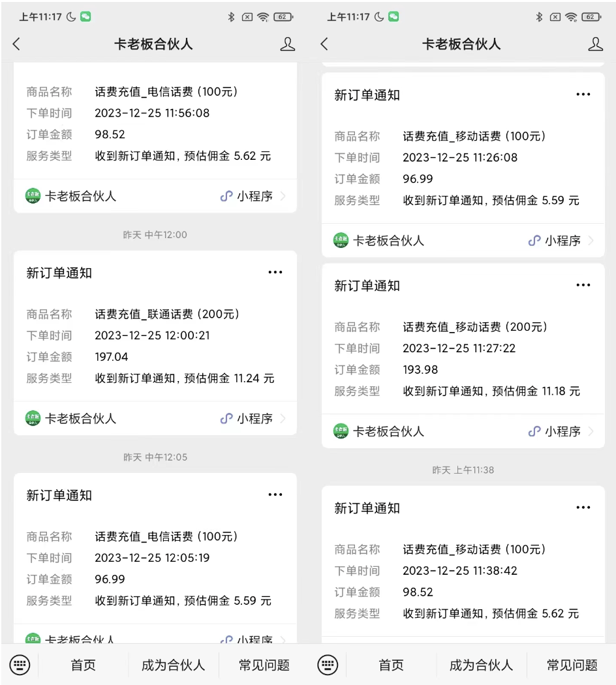Open more options on the 联通话费 (200元) card

(x=275, y=272)
